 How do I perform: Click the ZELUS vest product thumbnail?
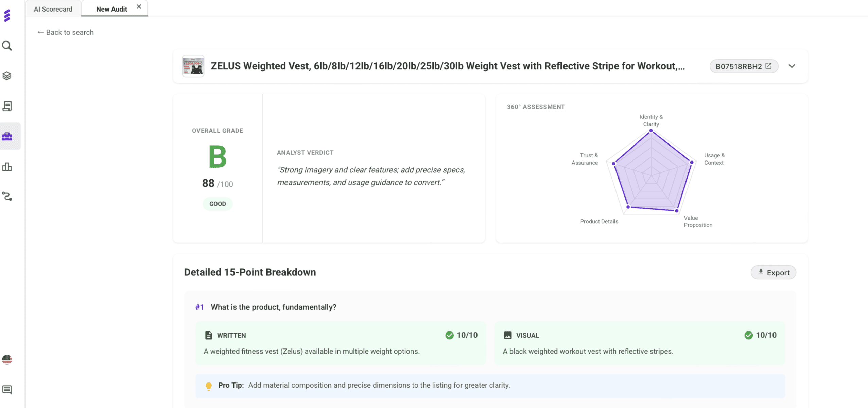[193, 66]
